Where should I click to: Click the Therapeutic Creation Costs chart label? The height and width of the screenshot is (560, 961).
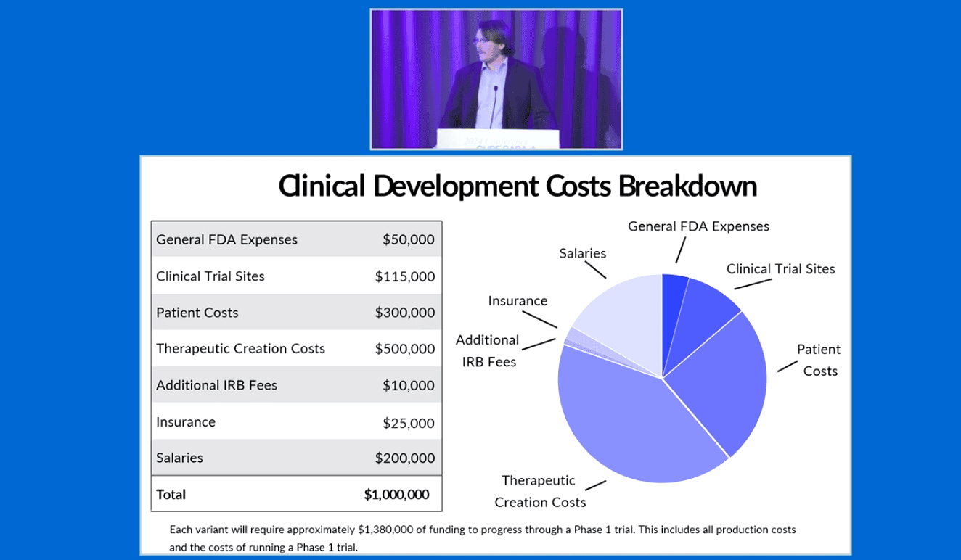[x=540, y=491]
